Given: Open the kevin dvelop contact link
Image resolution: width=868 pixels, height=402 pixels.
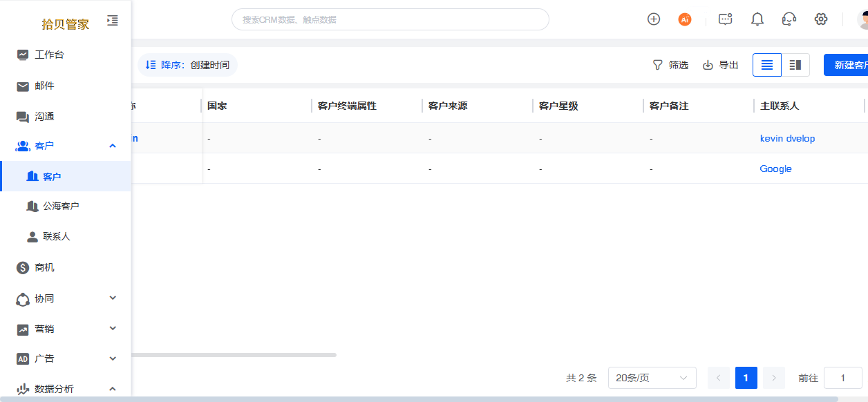Looking at the screenshot, I should pos(787,138).
